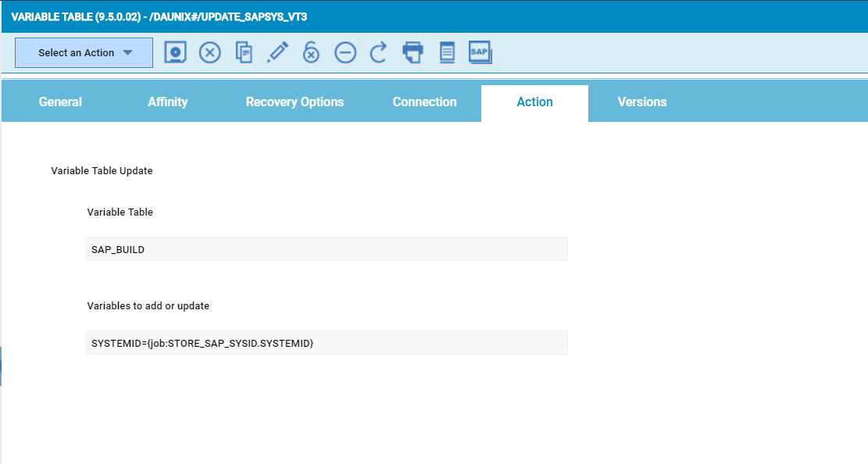Click the SAP_BUILD Variable Table field
This screenshot has width=868, height=464.
(327, 249)
